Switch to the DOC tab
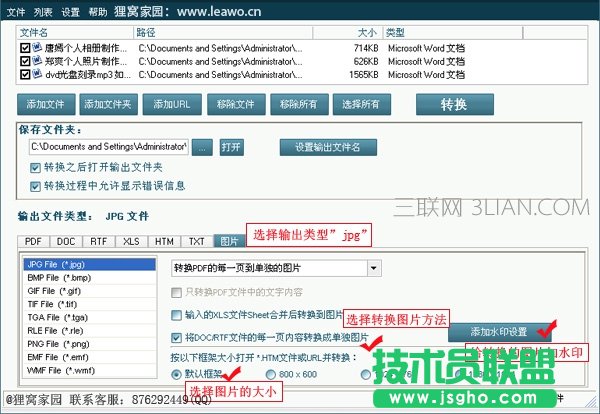The height and width of the screenshot is (414, 600). click(66, 241)
